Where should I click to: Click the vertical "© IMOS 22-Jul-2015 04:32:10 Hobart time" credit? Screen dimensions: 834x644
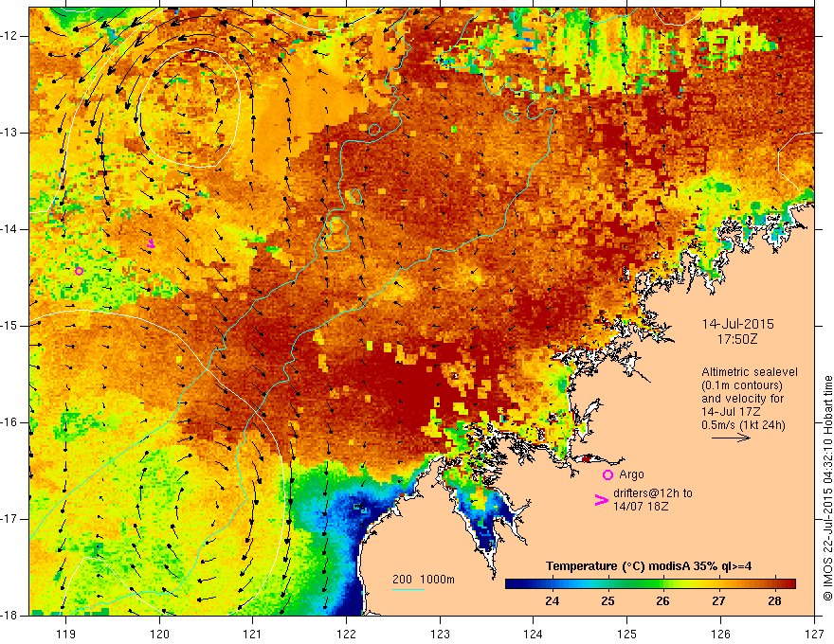pos(827,488)
